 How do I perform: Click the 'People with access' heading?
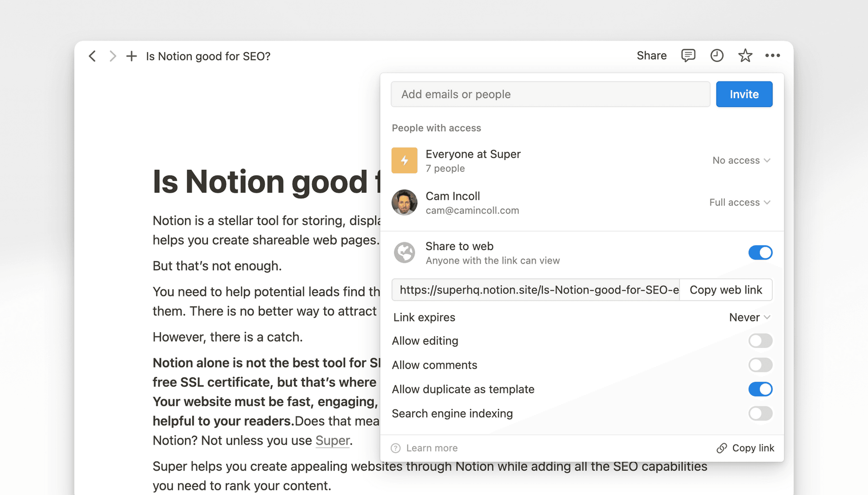tap(436, 128)
